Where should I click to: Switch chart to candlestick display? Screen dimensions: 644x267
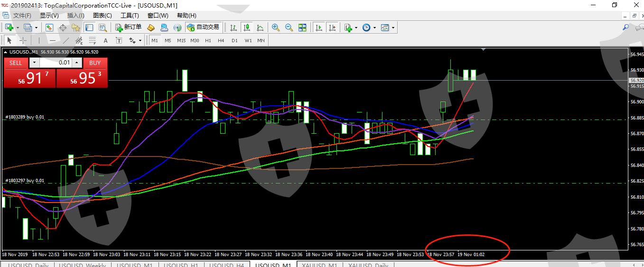click(x=246, y=28)
